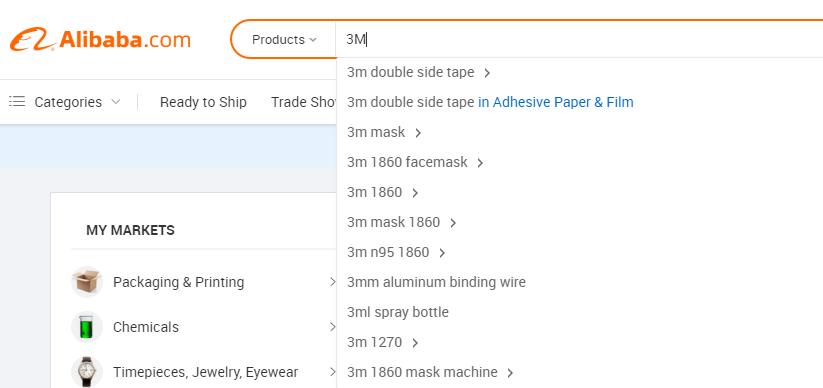Viewport: 823px width, 388px height.
Task: Click the Timepieces watch icon
Action: (87, 372)
